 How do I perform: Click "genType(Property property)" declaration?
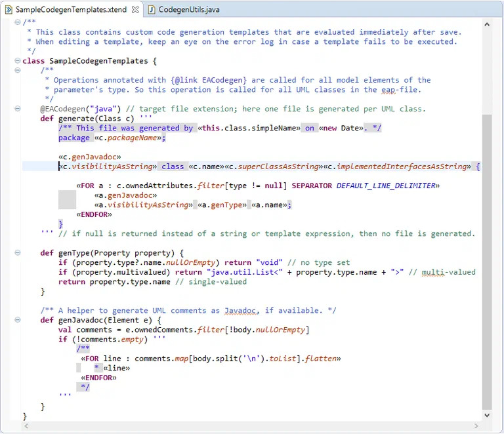[116, 253]
